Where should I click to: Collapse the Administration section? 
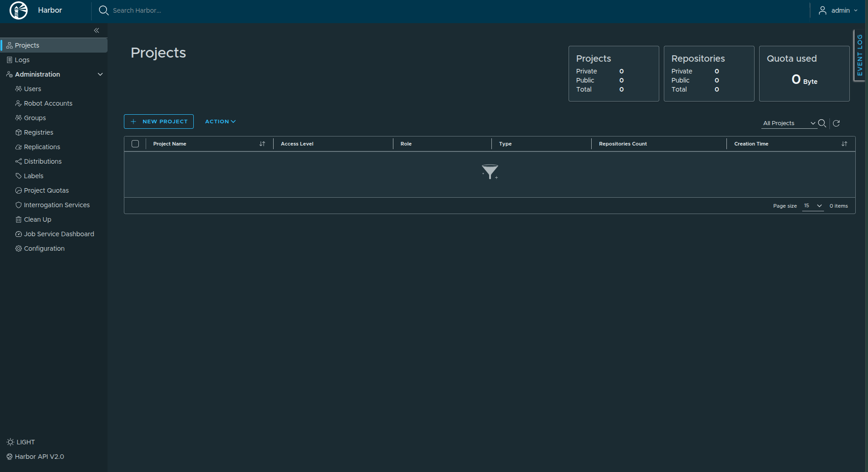100,74
